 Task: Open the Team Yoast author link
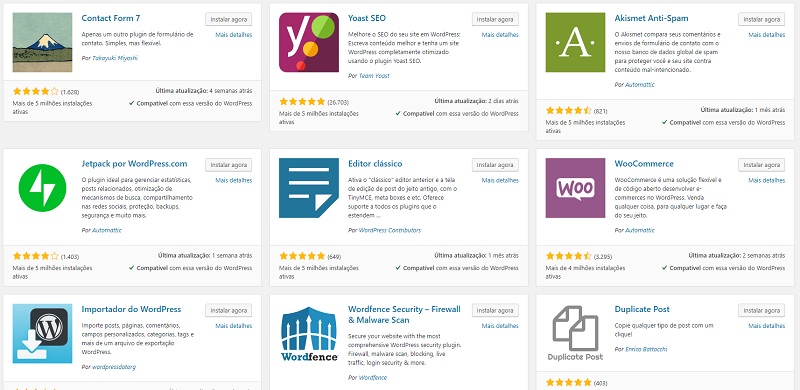[374, 76]
